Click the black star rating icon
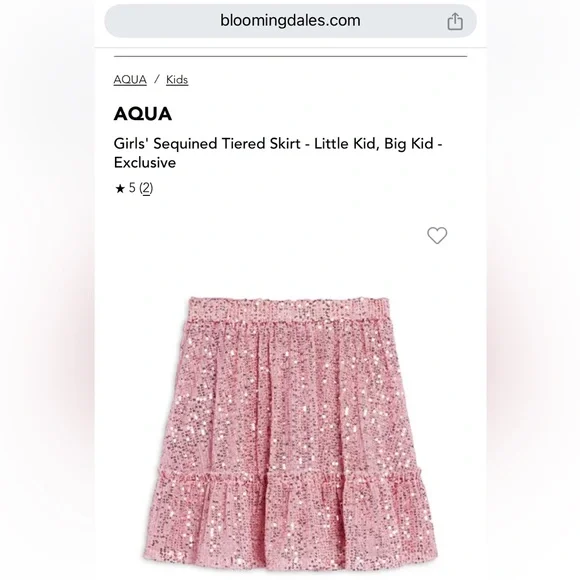580x580 pixels. (x=119, y=189)
